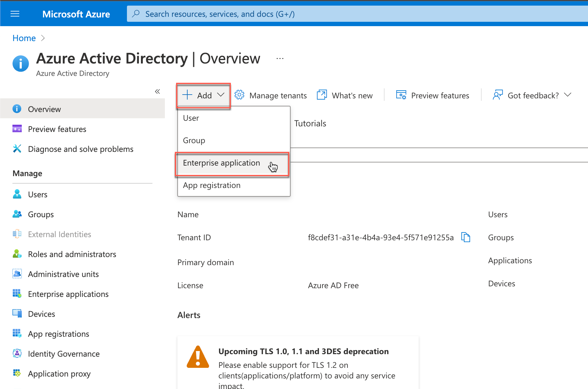Select the Tenant ID value text

(381, 237)
